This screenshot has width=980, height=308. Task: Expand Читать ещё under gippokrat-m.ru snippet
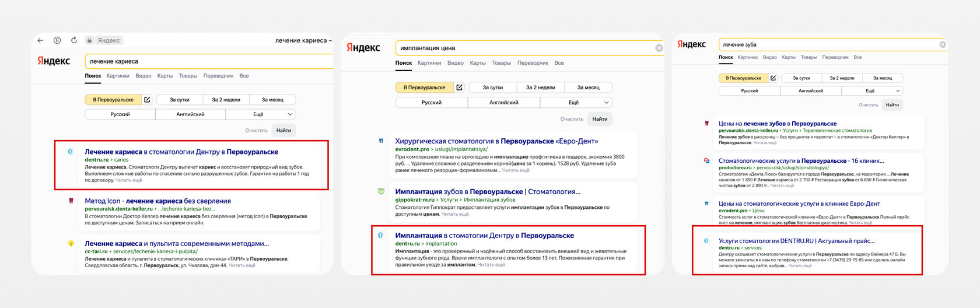click(455, 214)
